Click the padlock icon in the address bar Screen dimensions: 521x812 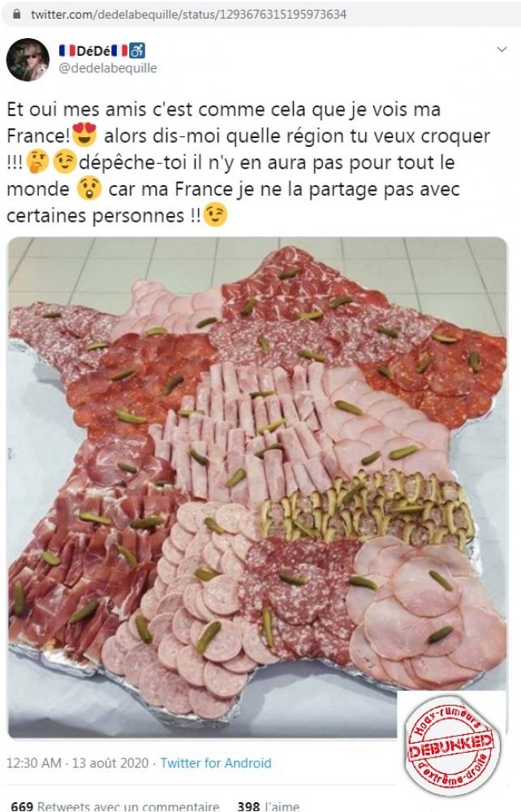tap(16, 15)
